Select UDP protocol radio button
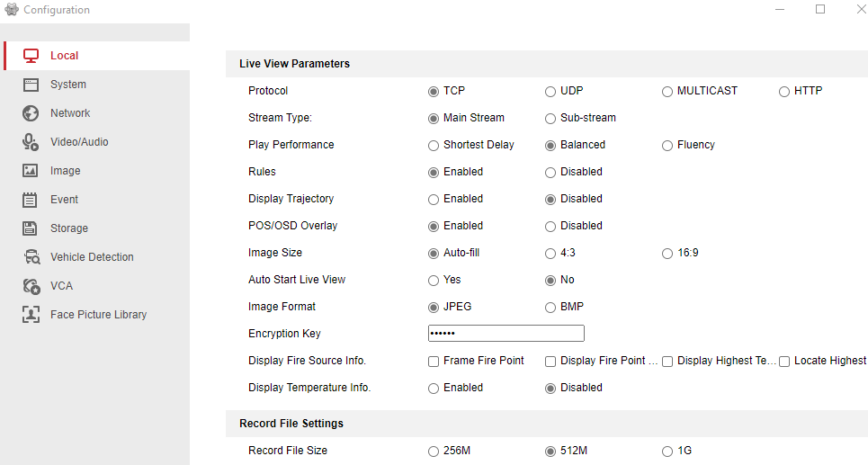 click(550, 91)
